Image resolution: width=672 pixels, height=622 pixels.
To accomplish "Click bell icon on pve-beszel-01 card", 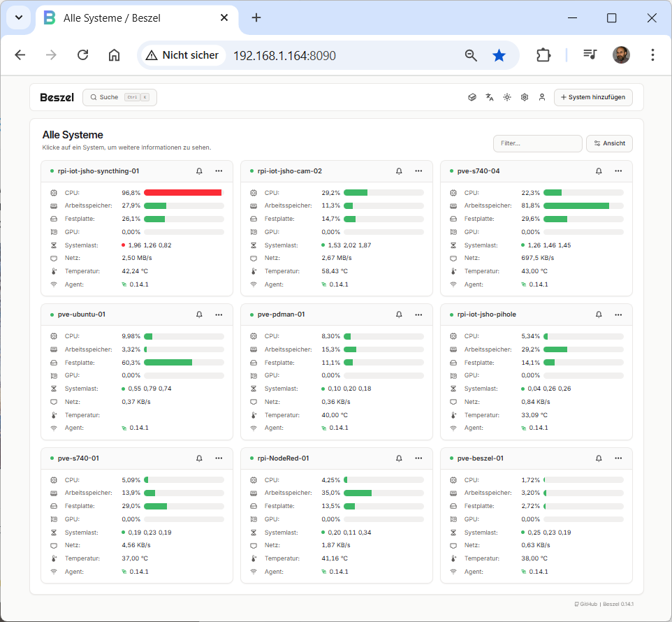I will 599,458.
